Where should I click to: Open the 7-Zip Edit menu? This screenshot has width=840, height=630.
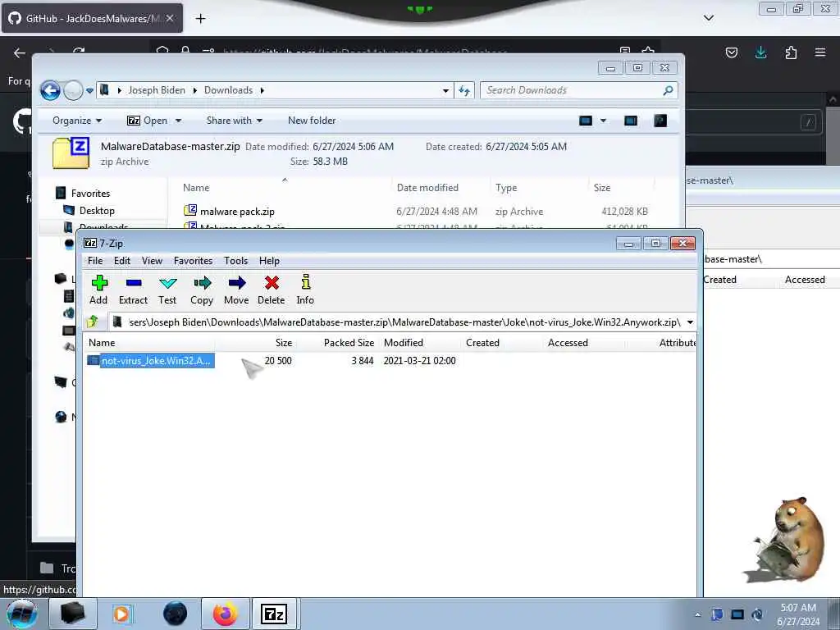(122, 261)
